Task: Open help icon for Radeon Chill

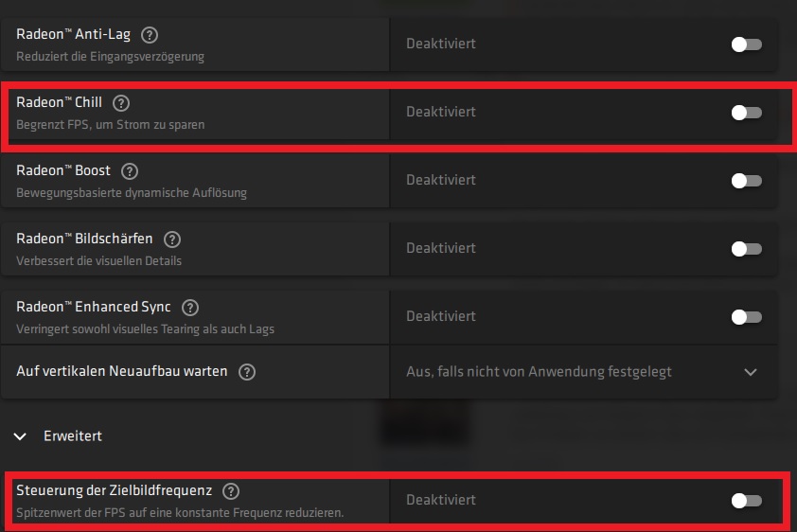Action: tap(121, 103)
